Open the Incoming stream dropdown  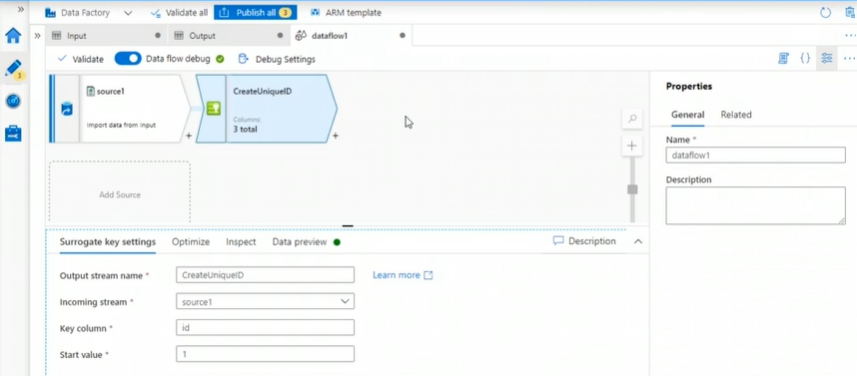(x=265, y=301)
